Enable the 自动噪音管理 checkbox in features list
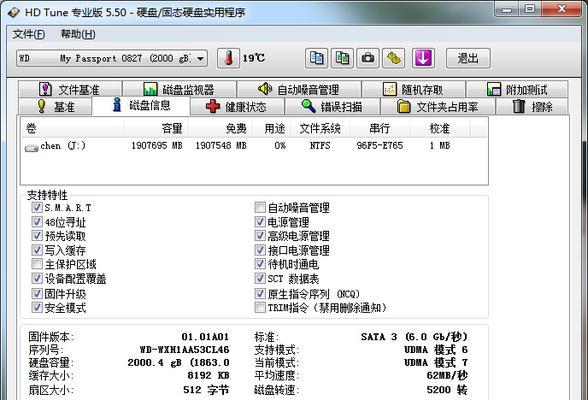The width and height of the screenshot is (588, 400). click(x=260, y=207)
